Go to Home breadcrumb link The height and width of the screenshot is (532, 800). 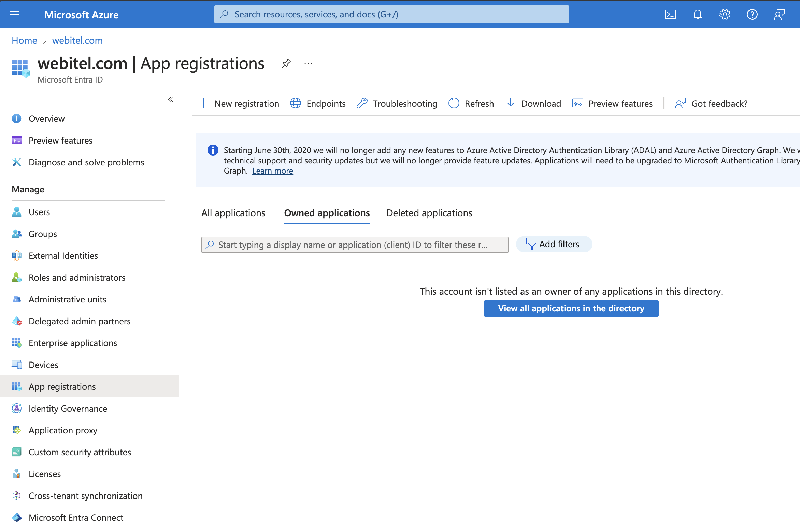[x=24, y=40]
